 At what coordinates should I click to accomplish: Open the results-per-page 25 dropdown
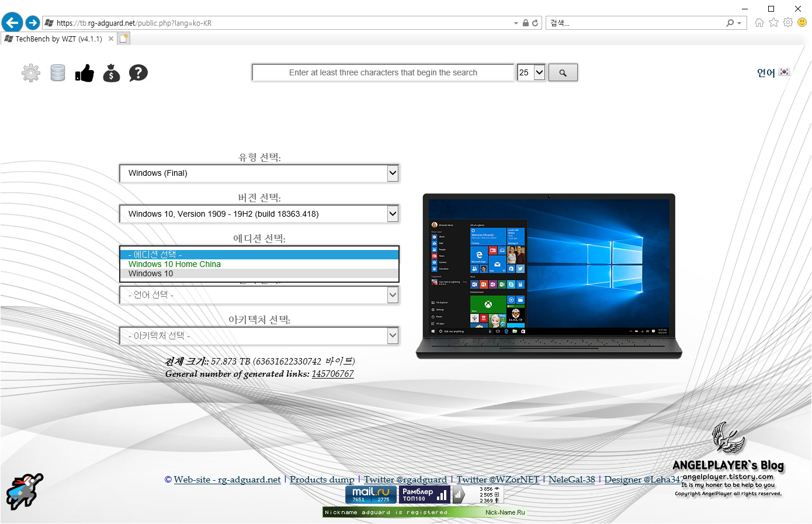[x=531, y=72]
